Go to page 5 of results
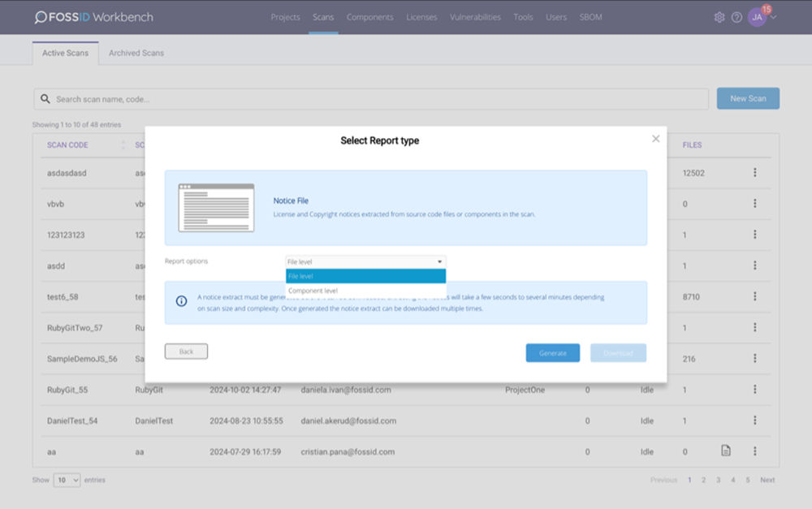This screenshot has width=812, height=509. (748, 480)
